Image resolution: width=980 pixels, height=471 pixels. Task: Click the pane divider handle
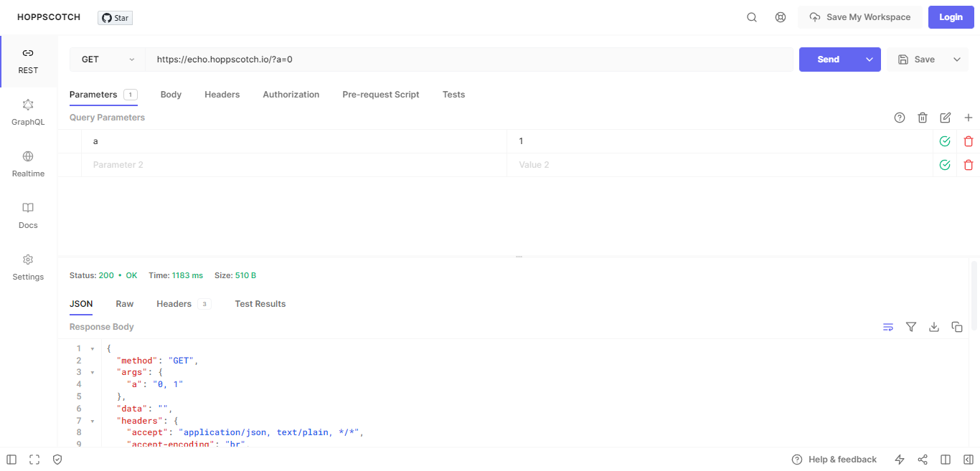coord(519,256)
